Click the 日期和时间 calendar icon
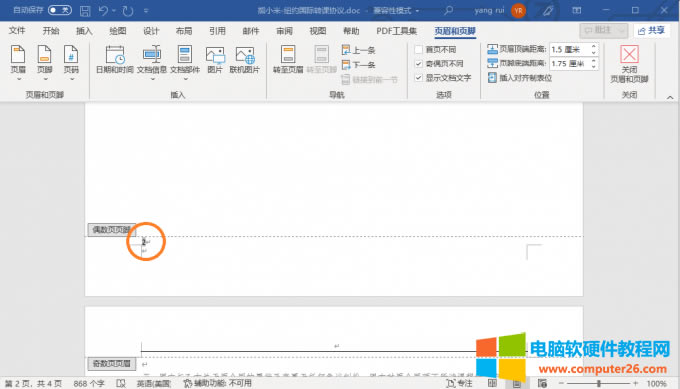 tap(115, 55)
